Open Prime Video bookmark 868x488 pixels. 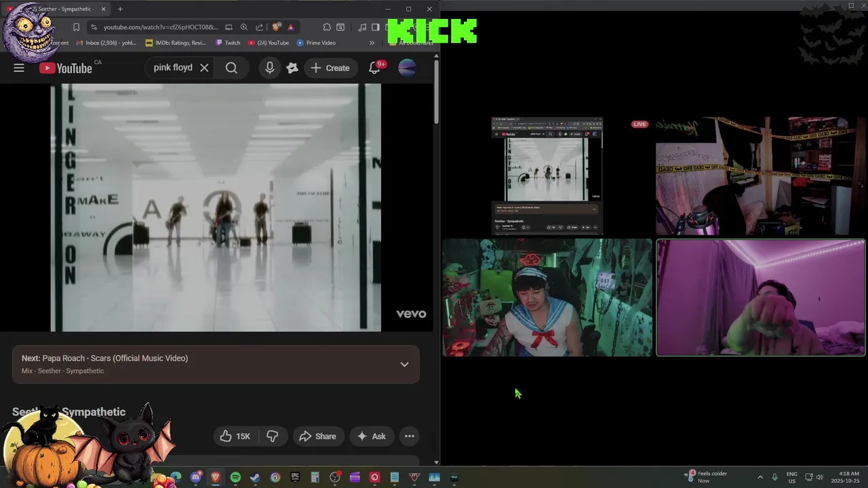click(316, 43)
